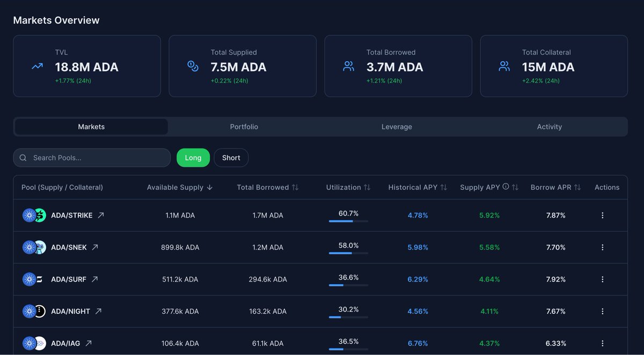Open actions menu for ADA/IAG row

point(602,343)
